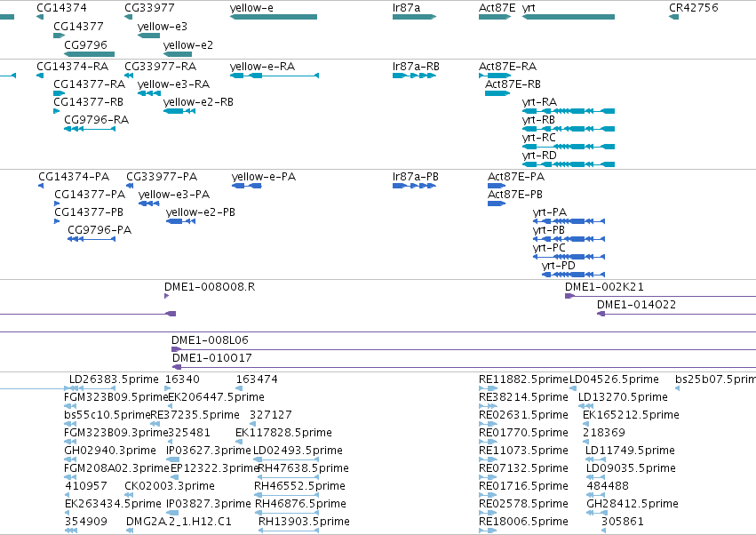Click the yrt gene bar in the top track

point(569,17)
